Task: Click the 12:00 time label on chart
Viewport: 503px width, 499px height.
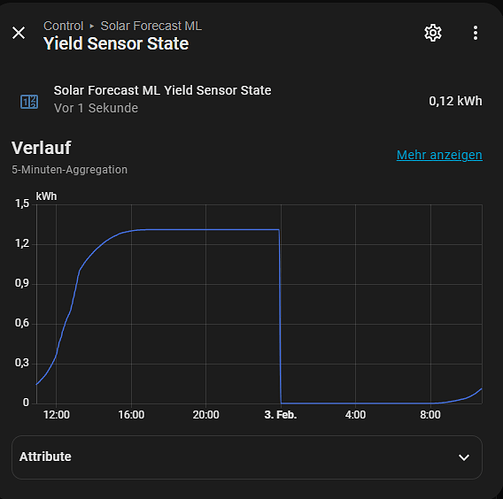Action: 57,415
